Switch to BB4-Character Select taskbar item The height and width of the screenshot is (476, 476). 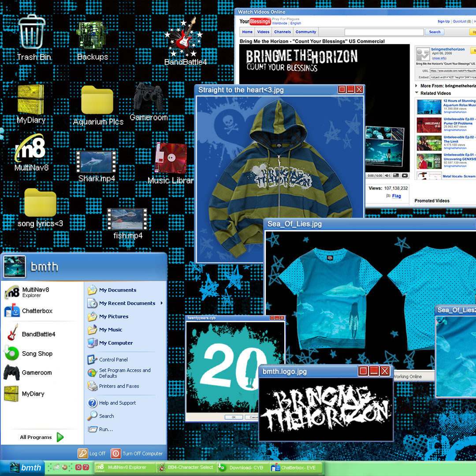pyautogui.click(x=186, y=468)
